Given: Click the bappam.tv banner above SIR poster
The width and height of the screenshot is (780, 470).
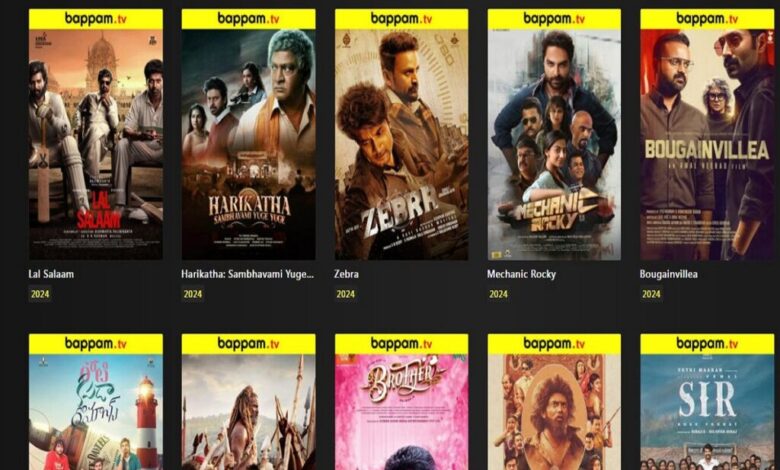Looking at the screenshot, I should coord(707,344).
